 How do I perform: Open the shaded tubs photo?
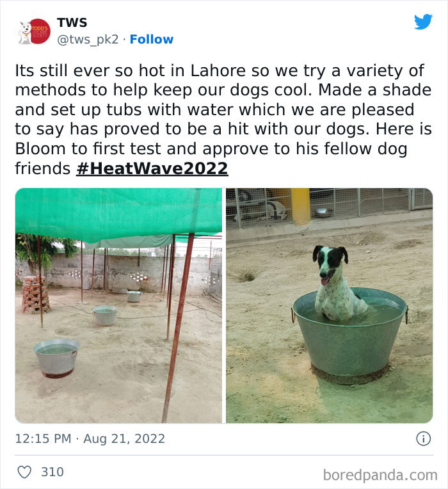[x=118, y=306]
